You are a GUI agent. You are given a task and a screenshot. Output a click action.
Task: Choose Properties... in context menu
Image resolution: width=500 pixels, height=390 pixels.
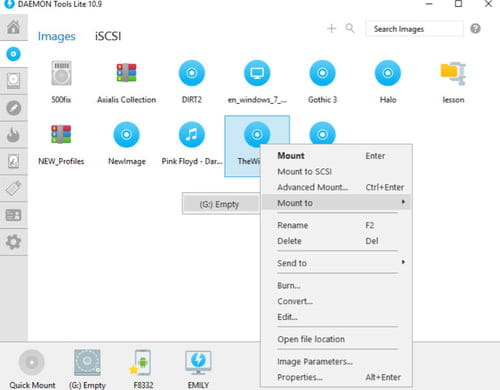(x=336, y=377)
